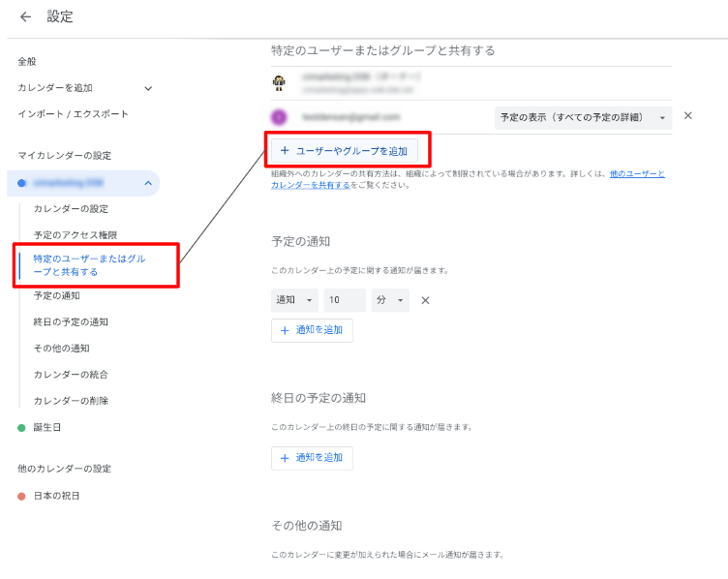Image resolution: width=728 pixels, height=579 pixels.
Task: Click the purple avatar of shared user
Action: click(x=279, y=117)
